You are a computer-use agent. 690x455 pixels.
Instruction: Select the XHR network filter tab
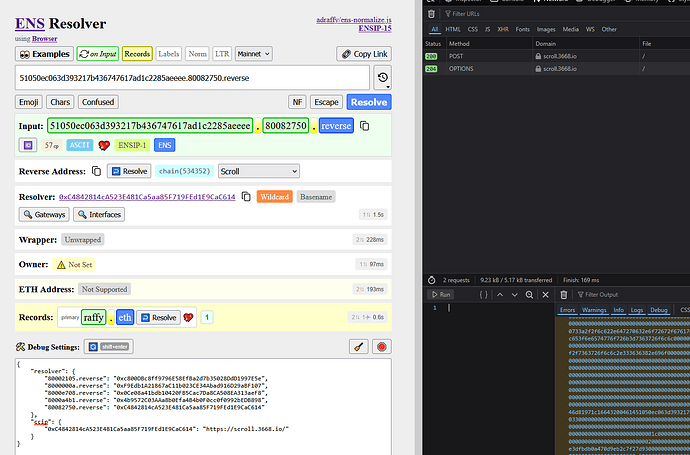click(x=503, y=29)
